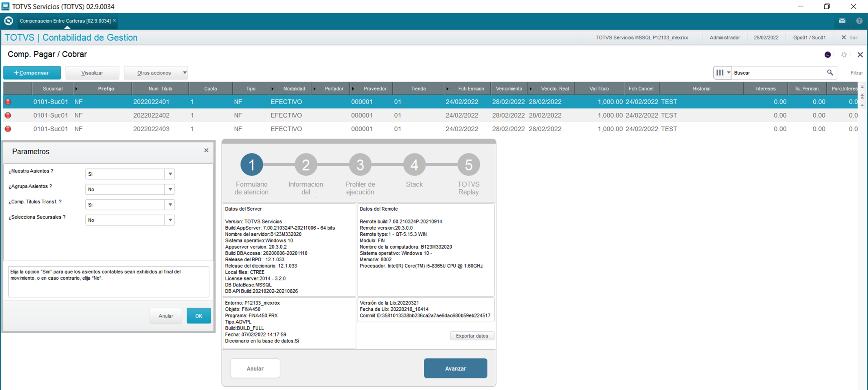Open the Otras acciones dropdown
The height and width of the screenshot is (390, 868).
pos(156,73)
